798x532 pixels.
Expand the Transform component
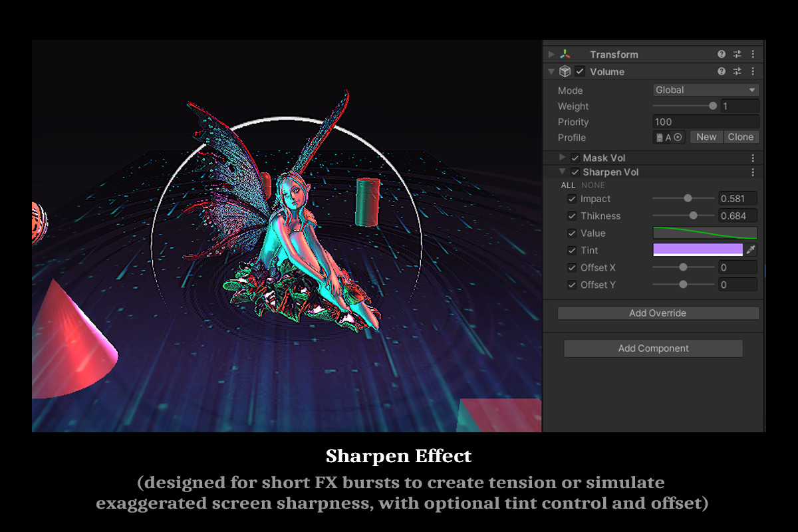point(551,54)
